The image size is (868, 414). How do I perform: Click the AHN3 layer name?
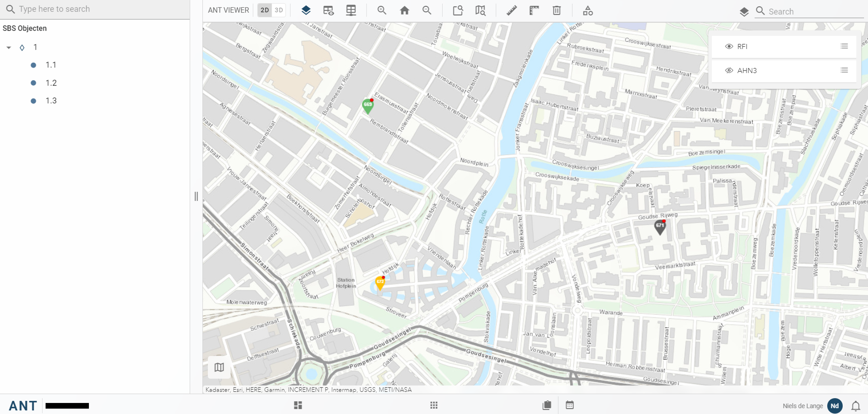pos(747,70)
